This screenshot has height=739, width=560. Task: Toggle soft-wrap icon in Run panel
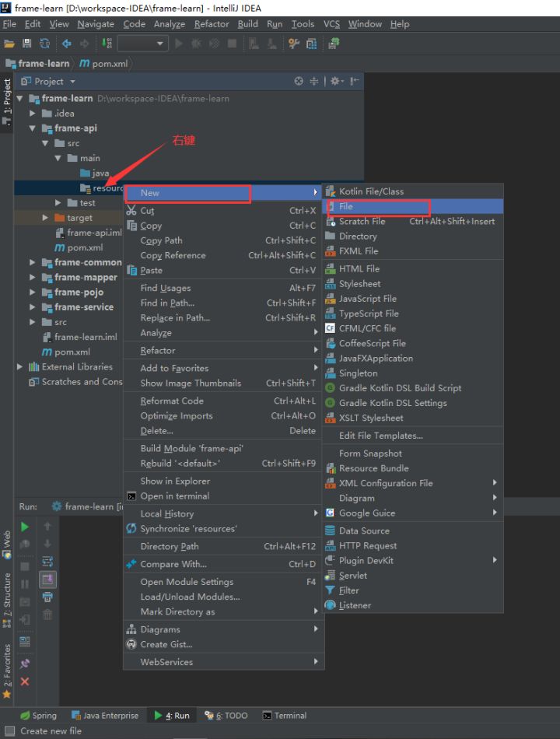point(47,562)
